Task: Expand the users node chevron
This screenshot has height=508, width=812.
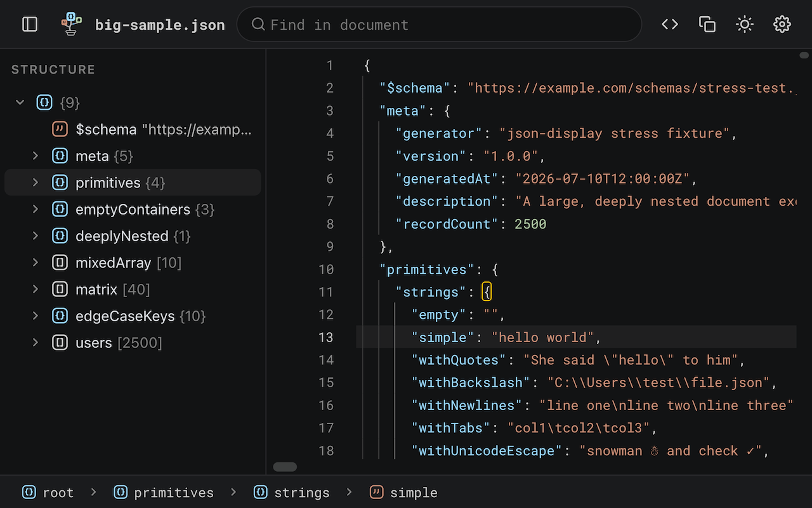Action: (x=36, y=342)
